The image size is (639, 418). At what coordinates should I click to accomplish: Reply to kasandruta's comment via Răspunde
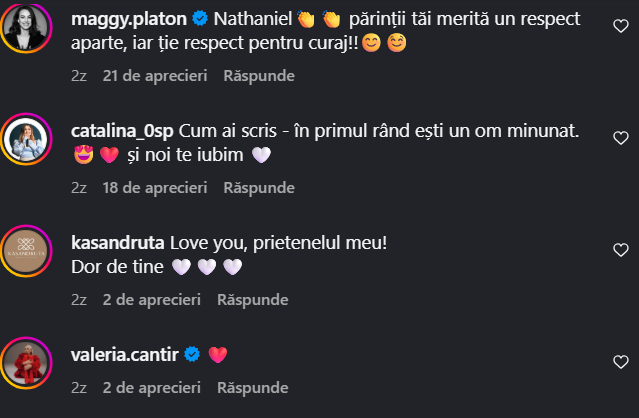point(253,299)
